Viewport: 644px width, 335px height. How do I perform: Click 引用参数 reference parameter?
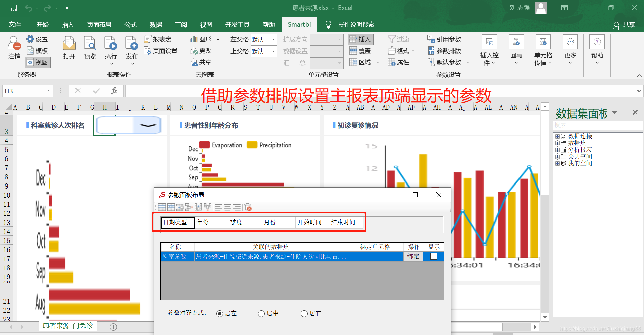[x=444, y=39]
